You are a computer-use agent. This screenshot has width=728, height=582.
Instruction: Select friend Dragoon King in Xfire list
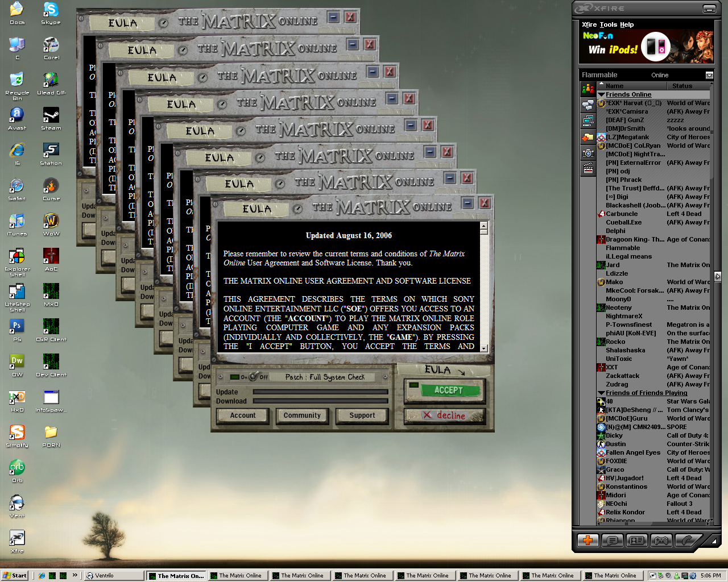click(653, 239)
